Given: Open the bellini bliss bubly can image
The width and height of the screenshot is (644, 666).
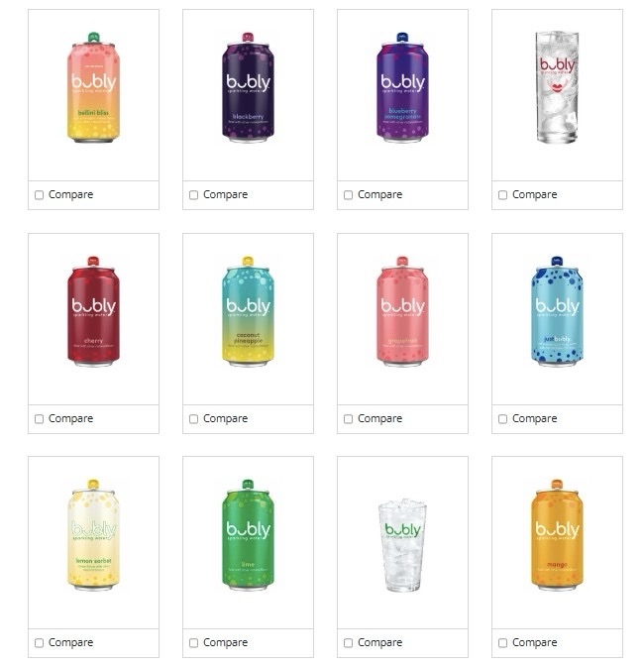Looking at the screenshot, I should pos(93,87).
